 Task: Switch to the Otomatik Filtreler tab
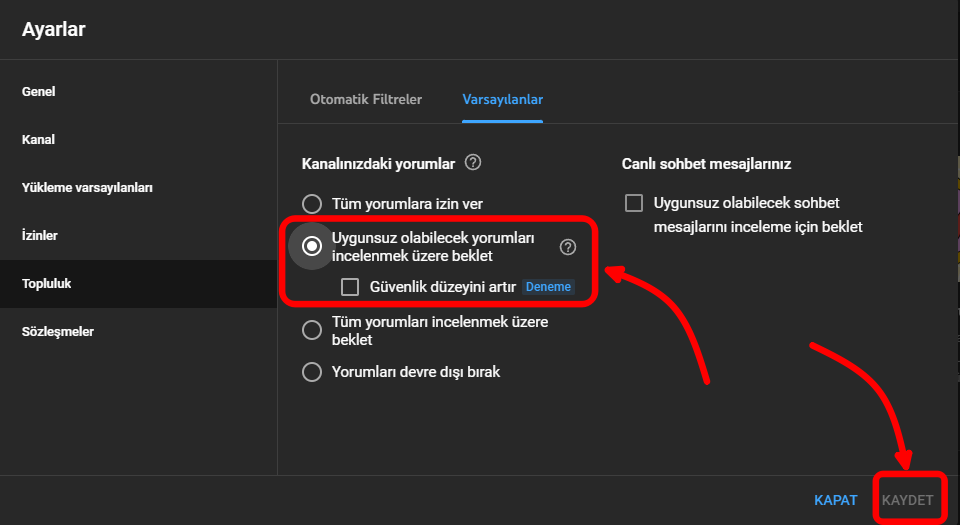click(x=366, y=100)
